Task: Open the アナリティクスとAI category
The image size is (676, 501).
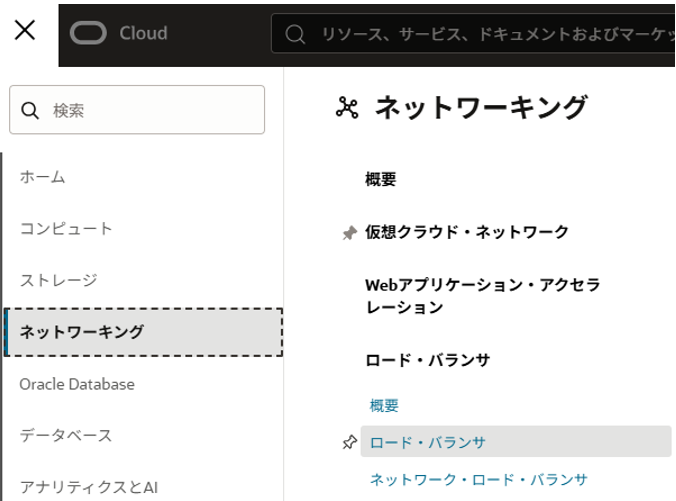Action: (x=89, y=487)
